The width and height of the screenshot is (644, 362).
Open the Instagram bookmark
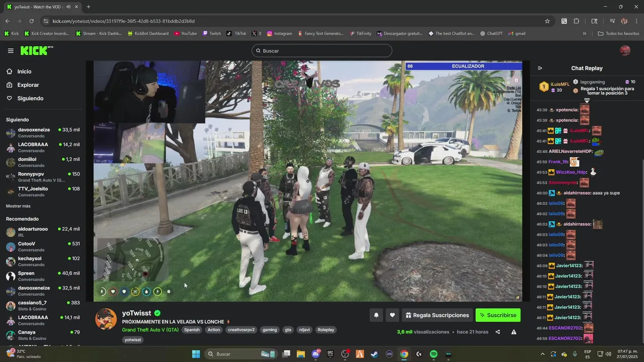coord(280,34)
